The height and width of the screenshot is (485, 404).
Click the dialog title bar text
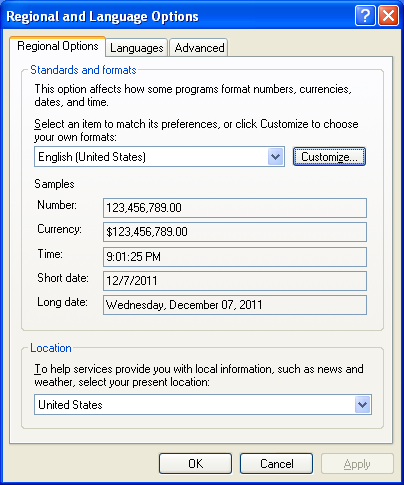(x=102, y=16)
